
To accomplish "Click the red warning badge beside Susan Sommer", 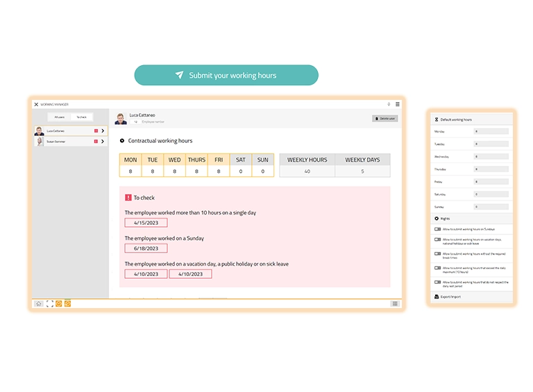I will (96, 142).
